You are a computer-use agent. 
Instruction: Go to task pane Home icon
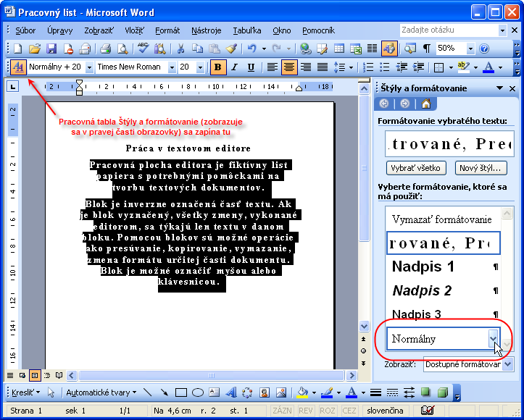pyautogui.click(x=425, y=104)
